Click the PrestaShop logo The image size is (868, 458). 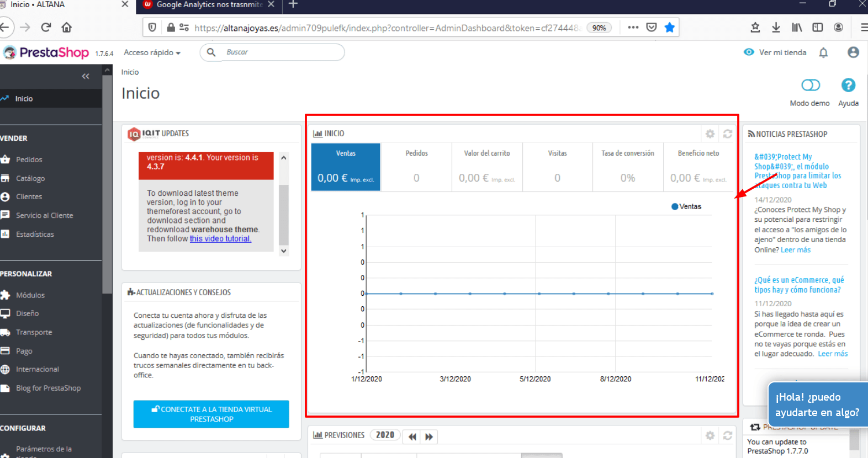click(46, 52)
